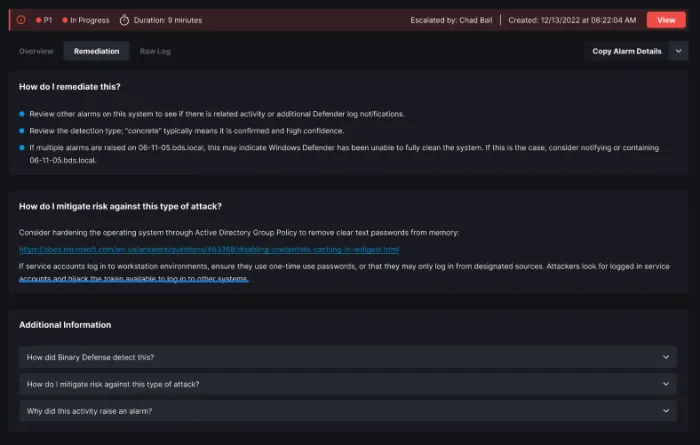
Task: Click the first blue bullet in remediation list
Action: pyautogui.click(x=22, y=114)
